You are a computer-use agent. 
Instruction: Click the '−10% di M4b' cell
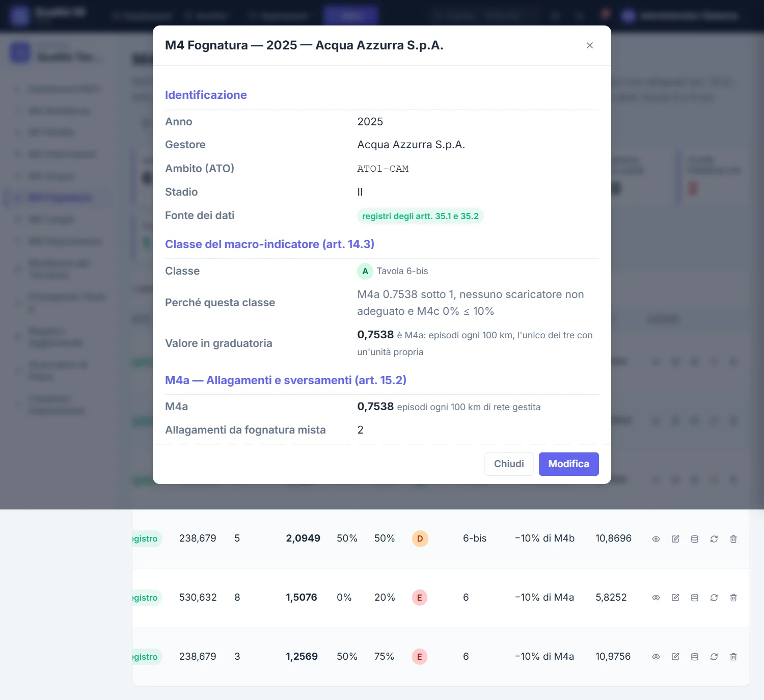click(544, 539)
